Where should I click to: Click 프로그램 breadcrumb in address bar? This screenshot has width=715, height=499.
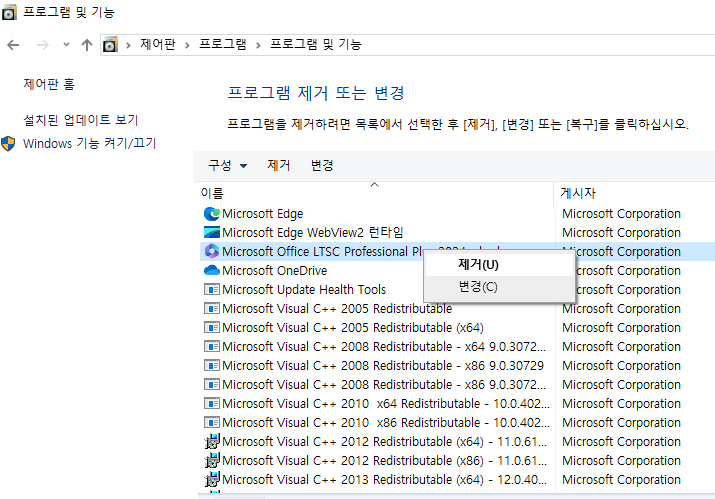[223, 44]
